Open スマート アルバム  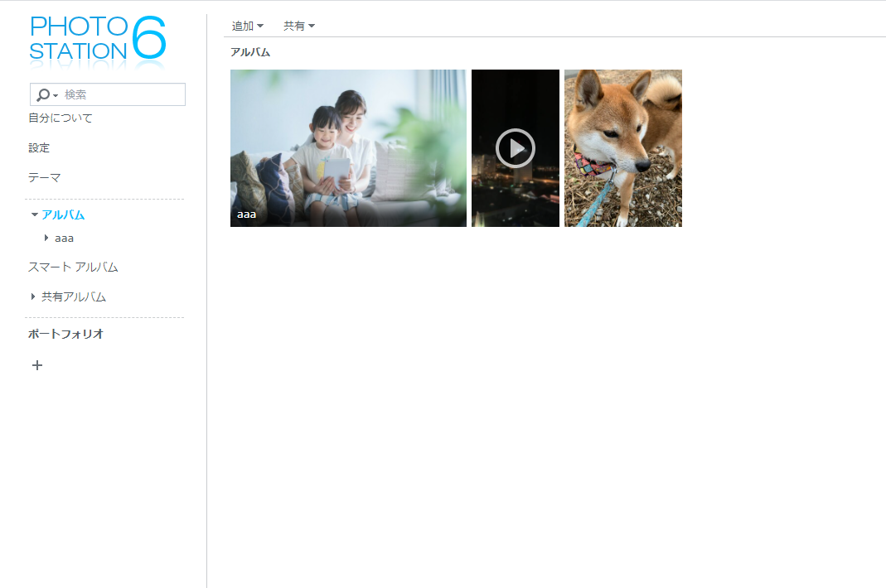[73, 267]
